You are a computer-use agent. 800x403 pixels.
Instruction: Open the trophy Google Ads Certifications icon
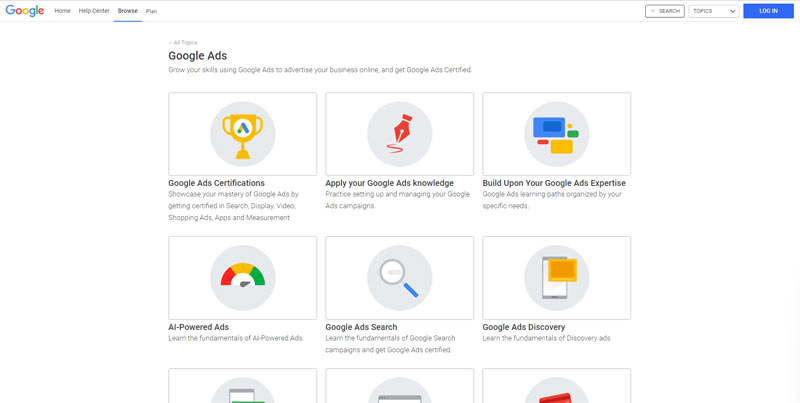pyautogui.click(x=242, y=133)
